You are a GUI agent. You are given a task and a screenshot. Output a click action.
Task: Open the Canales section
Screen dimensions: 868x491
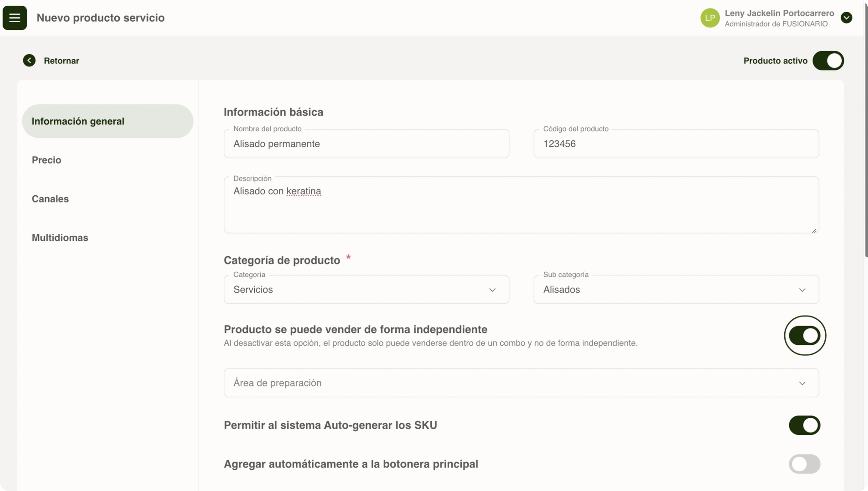click(50, 199)
